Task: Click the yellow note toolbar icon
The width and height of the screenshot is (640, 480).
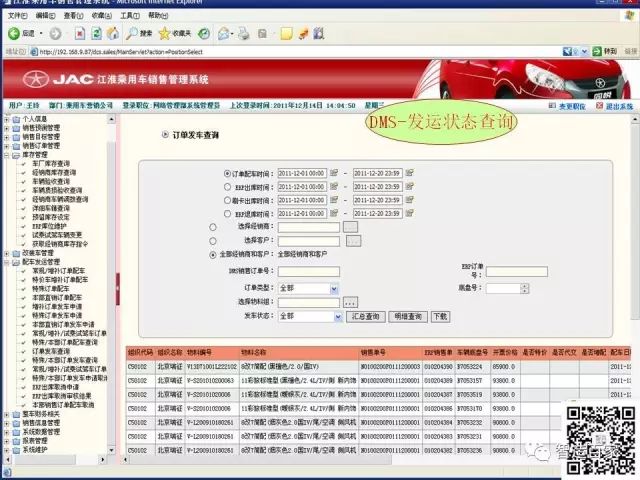Action: pos(286,33)
